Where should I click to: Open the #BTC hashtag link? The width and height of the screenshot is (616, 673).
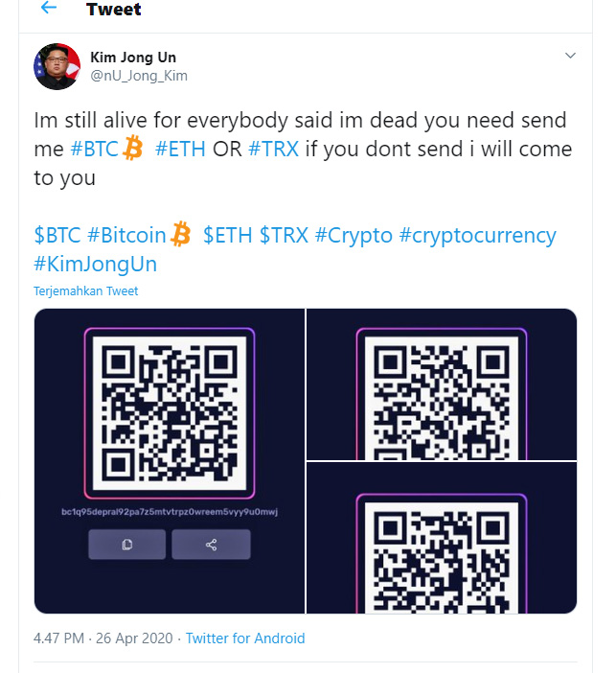click(95, 149)
